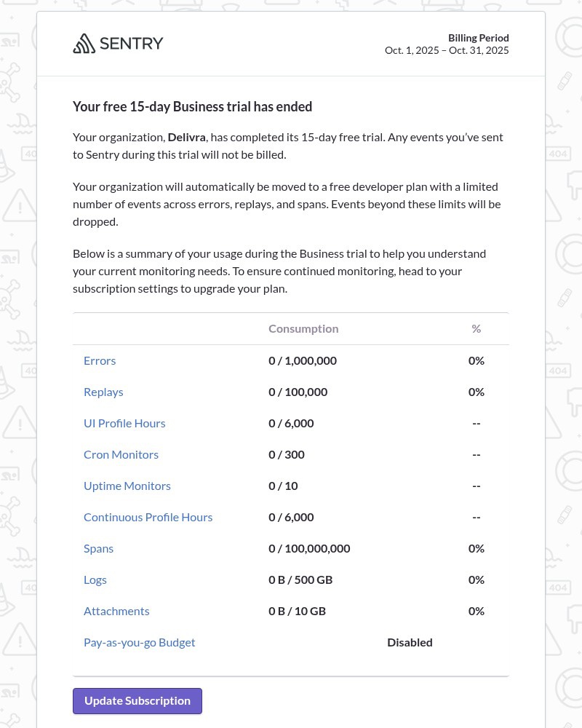
Task: Open the Pay-as-you-go Budget link
Action: (140, 642)
